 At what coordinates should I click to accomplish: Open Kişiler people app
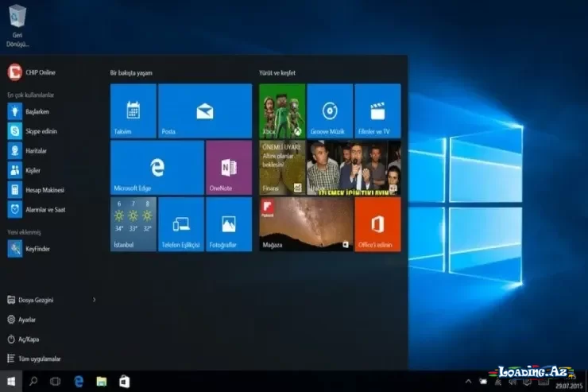pos(24,170)
